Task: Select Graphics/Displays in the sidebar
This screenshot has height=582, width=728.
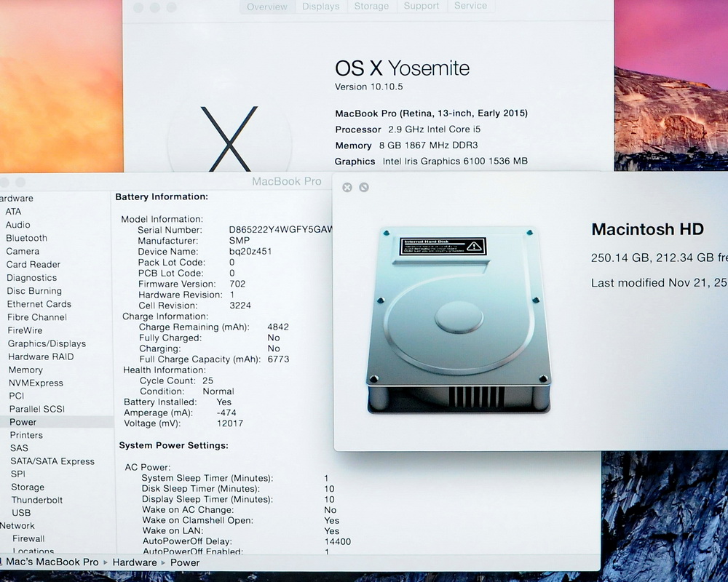Action: 47,343
